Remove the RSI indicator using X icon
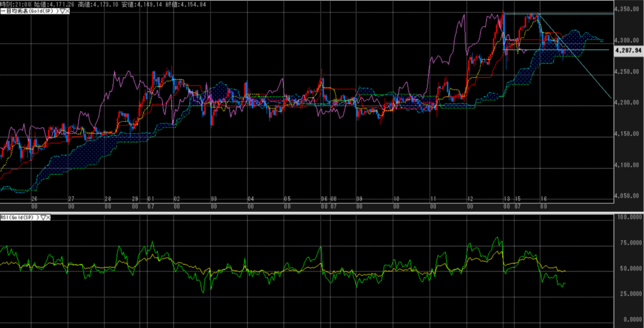Viewport: 644px width, 328px height. point(48,217)
